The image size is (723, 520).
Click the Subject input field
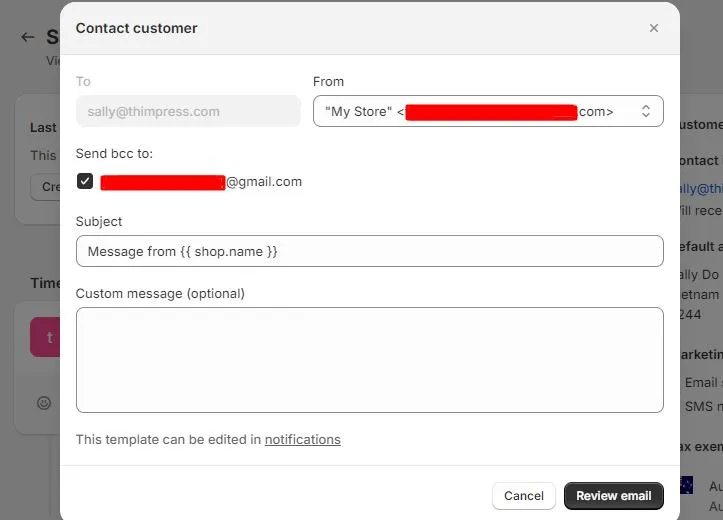(369, 251)
